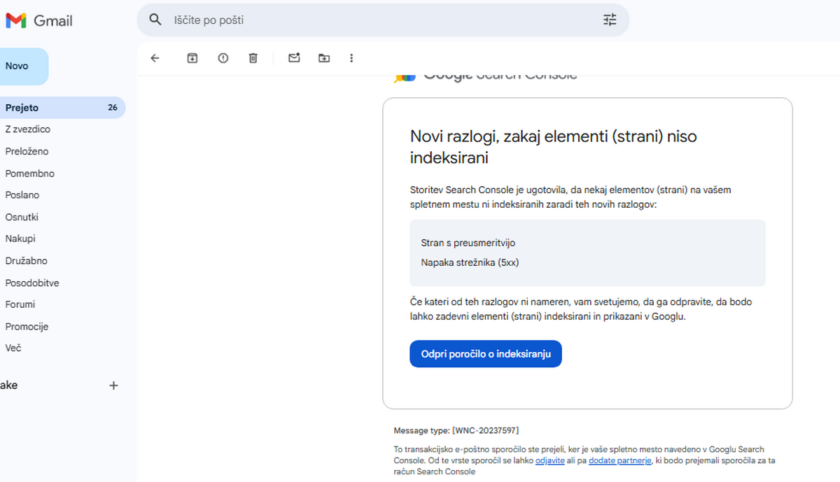The height and width of the screenshot is (482, 840).
Task: Click the inbox unread count 26
Action: (x=112, y=108)
